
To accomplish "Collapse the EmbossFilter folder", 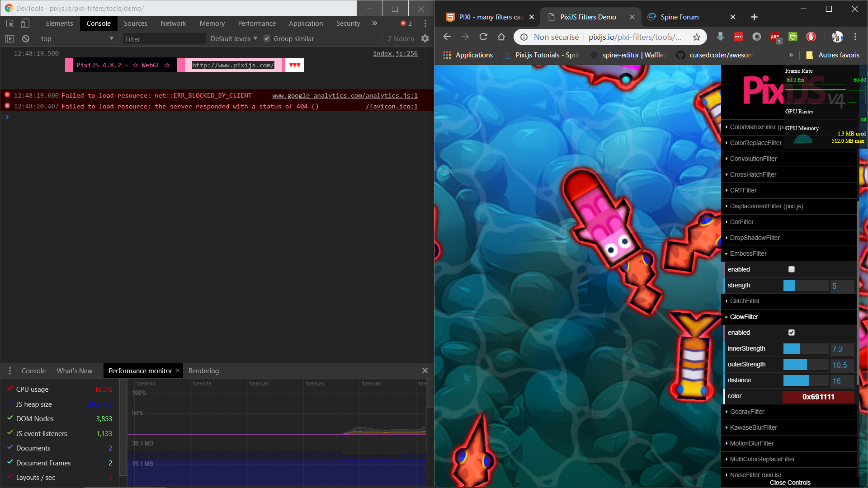I will pyautogui.click(x=789, y=253).
